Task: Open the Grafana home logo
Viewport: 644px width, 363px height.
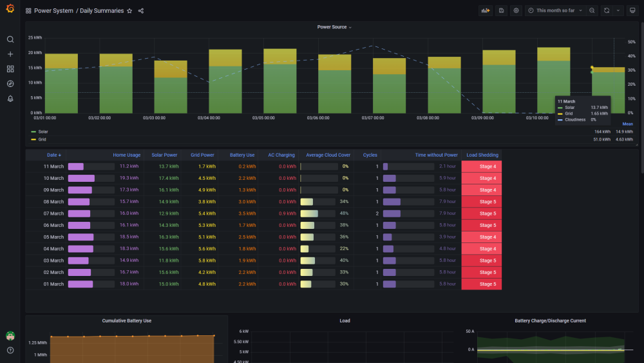Action: click(10, 9)
